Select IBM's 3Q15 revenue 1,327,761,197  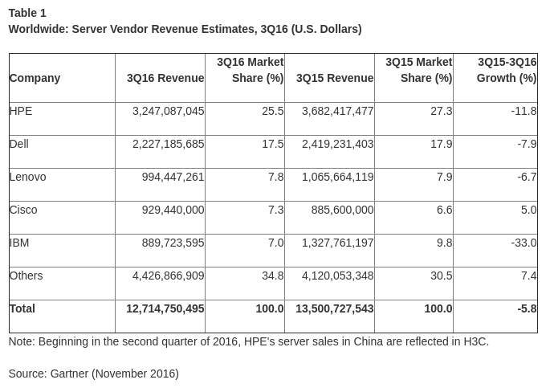point(338,243)
